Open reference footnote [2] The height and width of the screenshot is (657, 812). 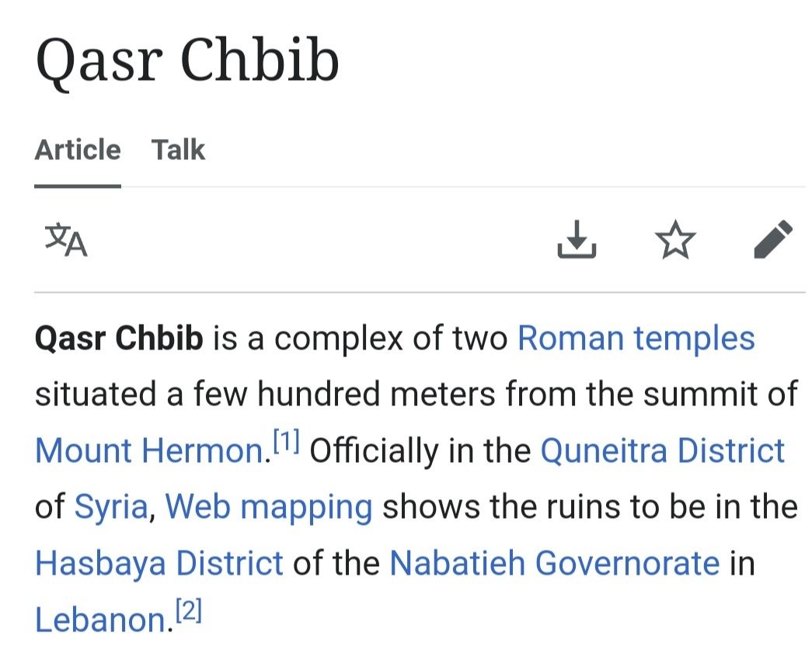tap(189, 613)
